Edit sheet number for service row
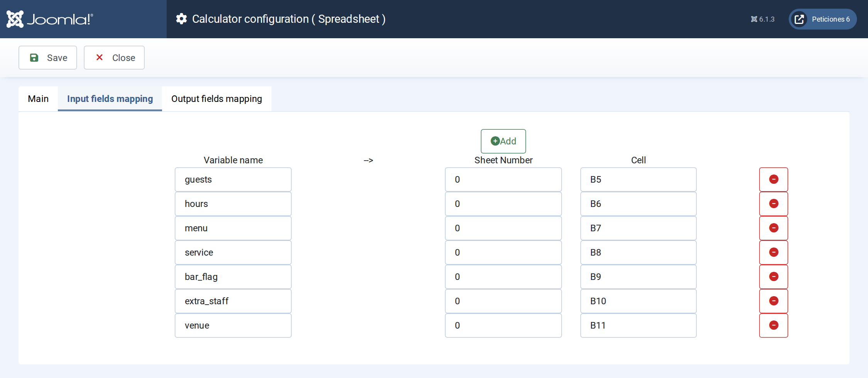 tap(503, 253)
